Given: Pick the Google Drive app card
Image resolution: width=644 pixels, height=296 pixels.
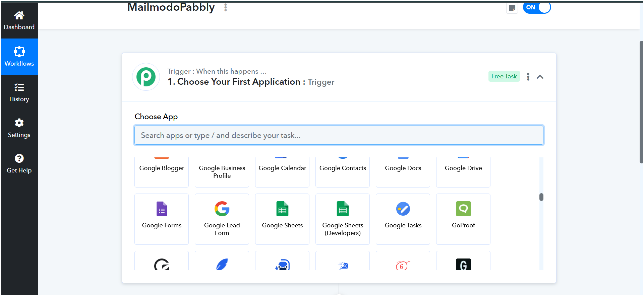Looking at the screenshot, I should [x=463, y=172].
